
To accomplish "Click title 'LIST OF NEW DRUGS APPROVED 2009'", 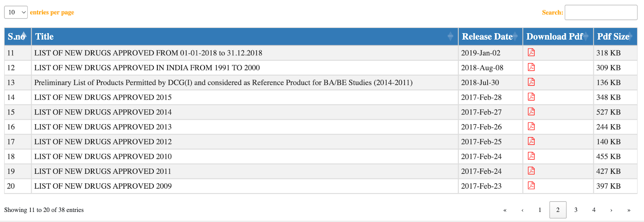I will 103,186.
